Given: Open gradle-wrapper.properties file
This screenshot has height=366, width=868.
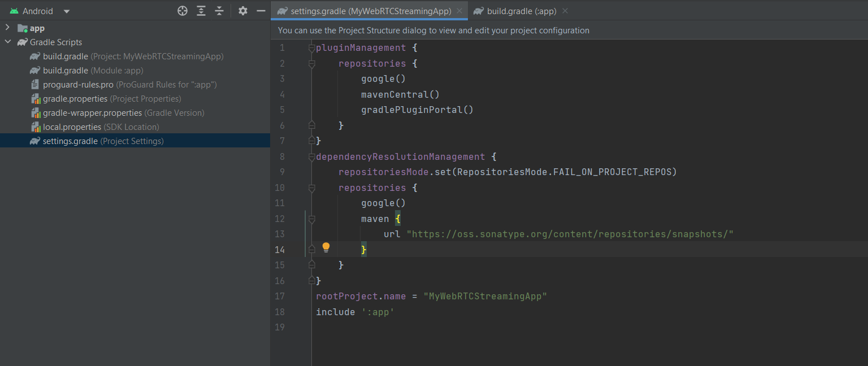Looking at the screenshot, I should (x=118, y=113).
